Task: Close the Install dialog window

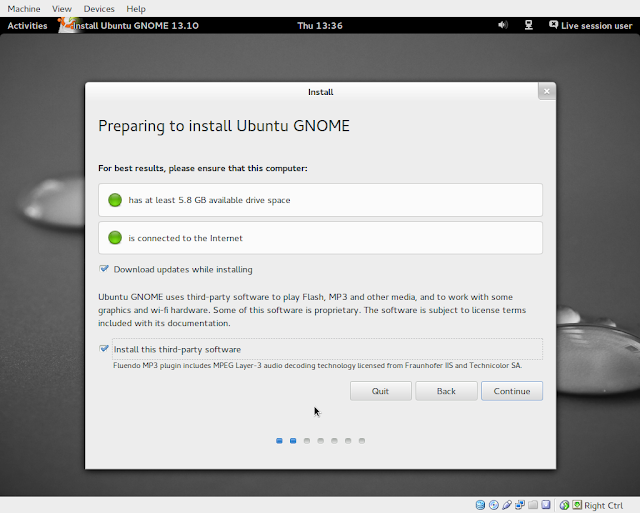Action: click(547, 91)
